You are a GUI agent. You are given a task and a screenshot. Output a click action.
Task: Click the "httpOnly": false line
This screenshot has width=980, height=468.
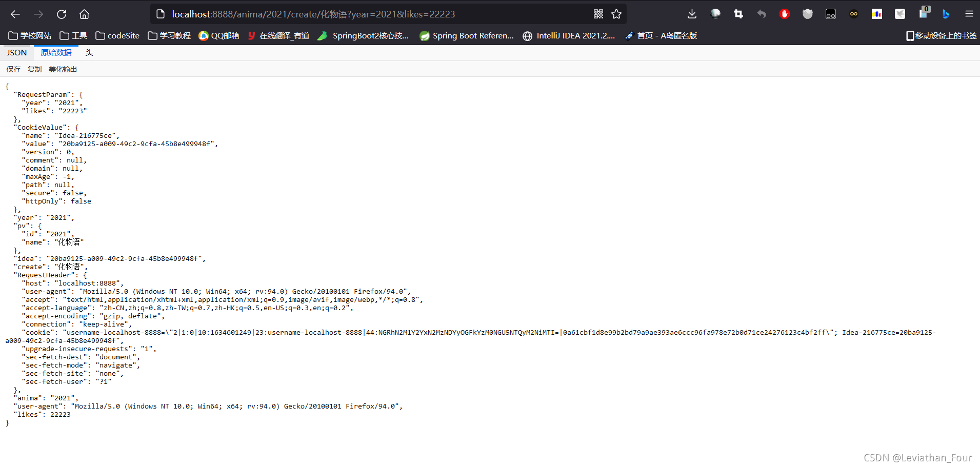click(x=56, y=201)
